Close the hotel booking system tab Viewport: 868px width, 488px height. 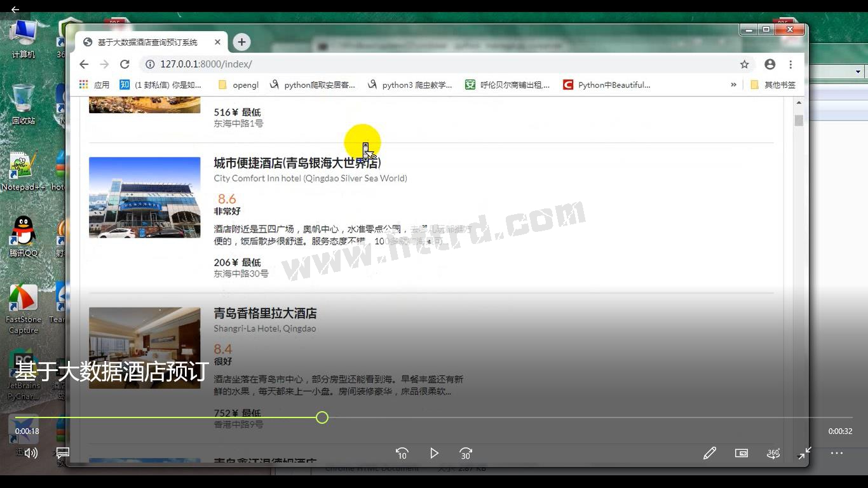coord(217,42)
